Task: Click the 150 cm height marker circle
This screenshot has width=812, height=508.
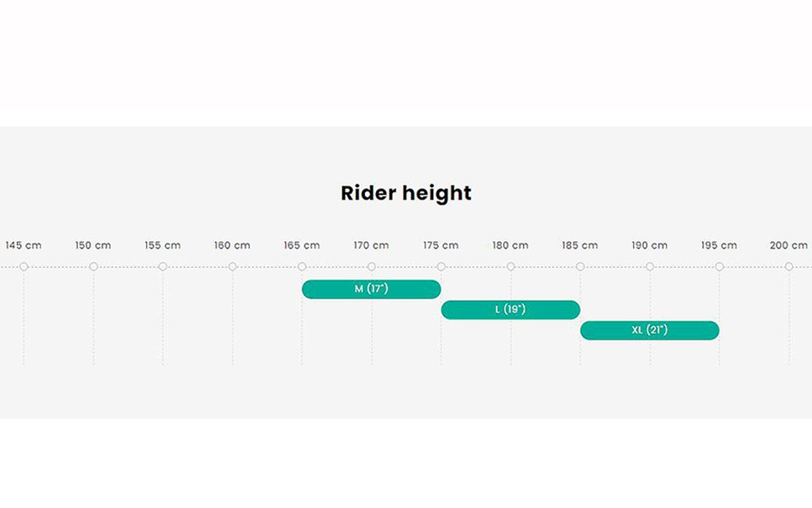Action: click(93, 267)
